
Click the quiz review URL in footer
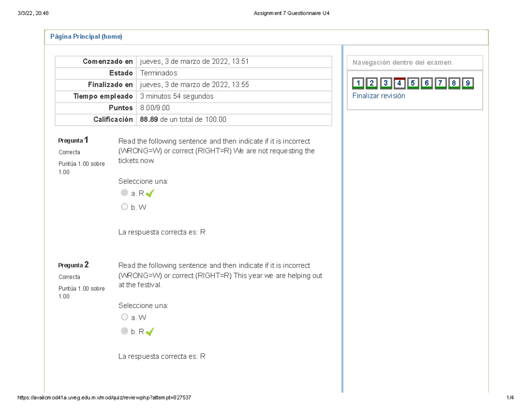point(105,398)
